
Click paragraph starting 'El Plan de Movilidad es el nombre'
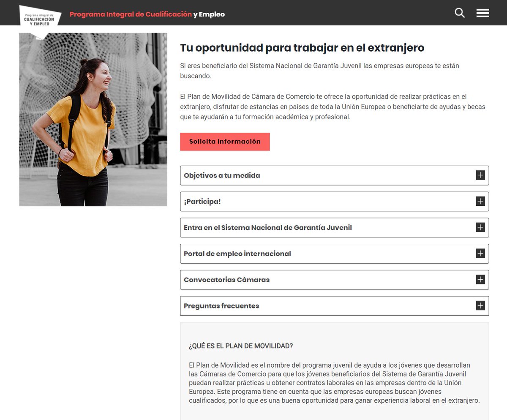point(334,383)
